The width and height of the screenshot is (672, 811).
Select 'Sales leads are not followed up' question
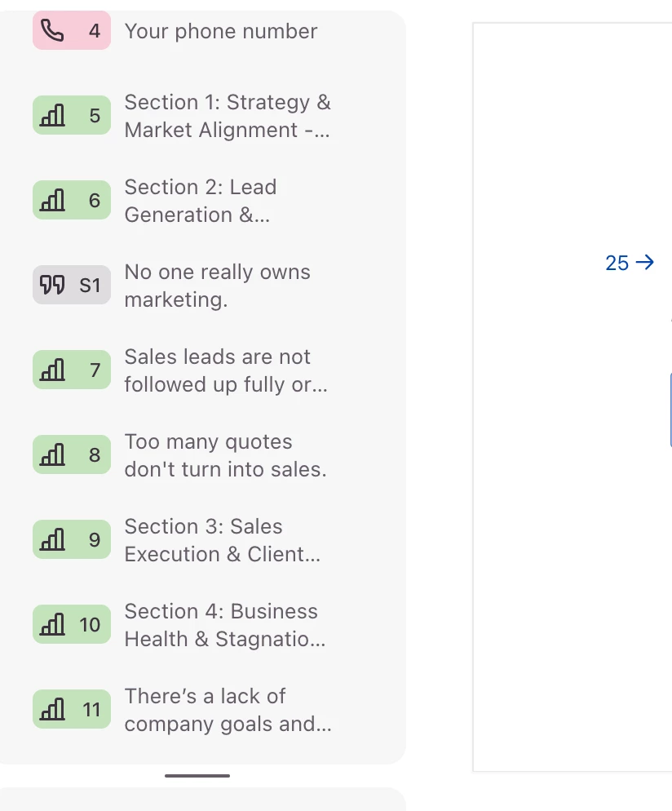226,370
